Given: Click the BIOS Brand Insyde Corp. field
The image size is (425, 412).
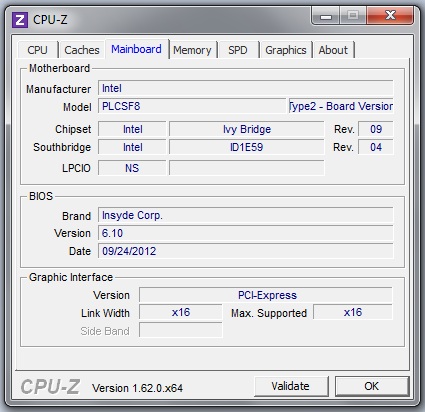Looking at the screenshot, I should 246,215.
